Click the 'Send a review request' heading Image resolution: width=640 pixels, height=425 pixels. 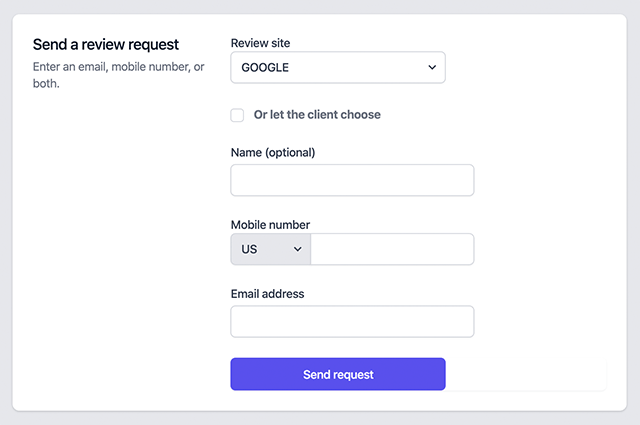click(106, 45)
